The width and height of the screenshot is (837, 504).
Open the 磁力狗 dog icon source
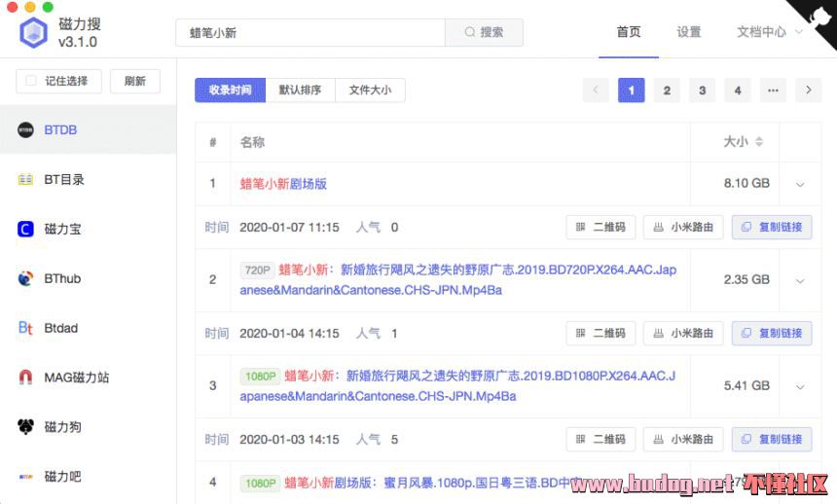click(25, 427)
